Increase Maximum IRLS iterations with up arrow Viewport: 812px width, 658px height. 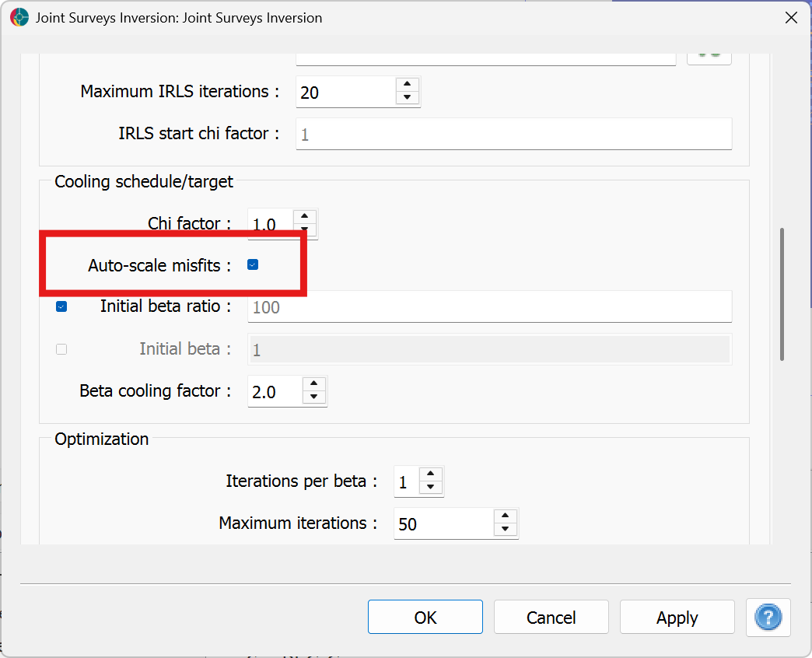[408, 84]
